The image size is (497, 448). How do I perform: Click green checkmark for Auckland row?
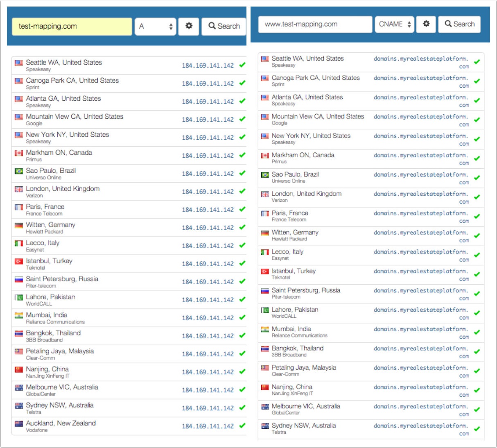pyautogui.click(x=242, y=425)
